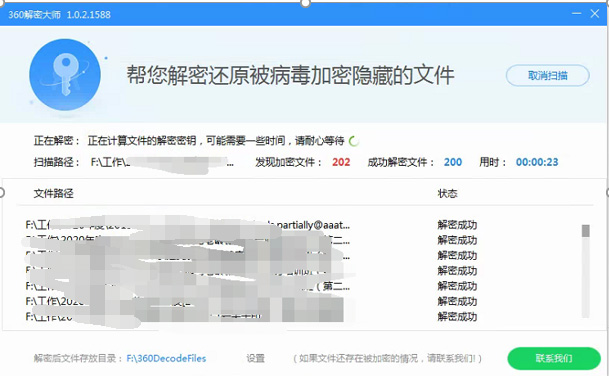Click the 帮您解密还原被病毒加密隐藏的文件 heading
Screen dimensions: 609x376
click(x=290, y=75)
